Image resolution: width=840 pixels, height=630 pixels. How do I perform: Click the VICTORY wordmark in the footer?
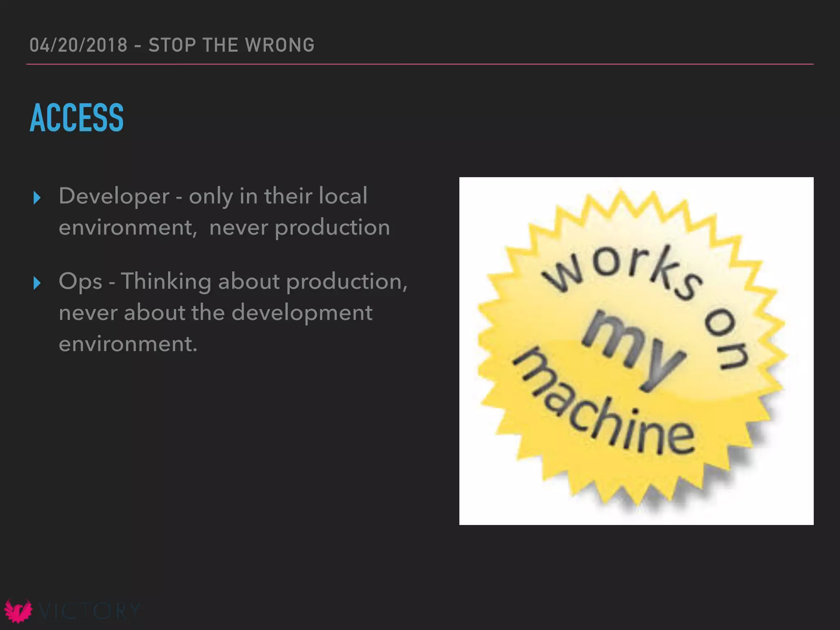(89, 611)
